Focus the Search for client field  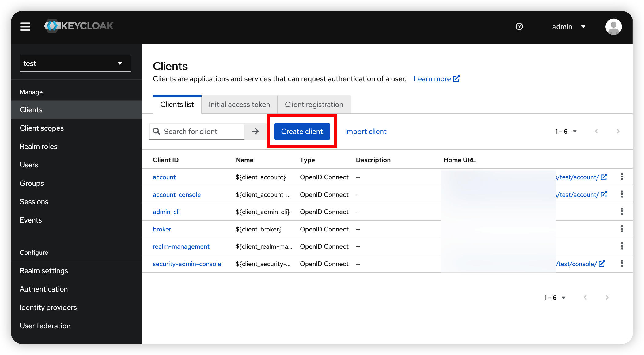pos(202,132)
